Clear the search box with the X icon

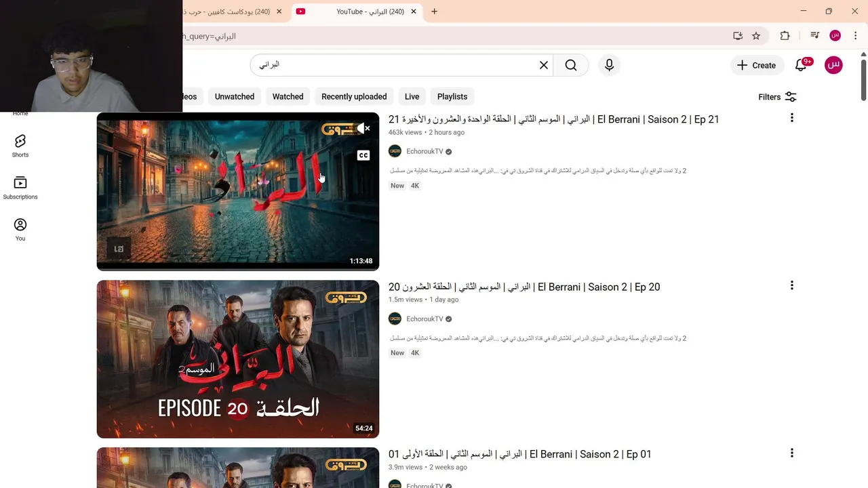pos(544,65)
